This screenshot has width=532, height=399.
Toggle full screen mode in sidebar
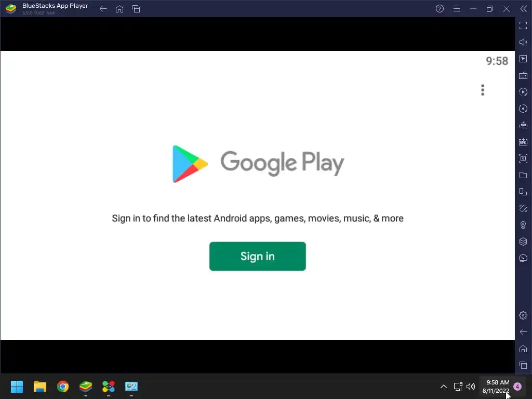click(523, 25)
